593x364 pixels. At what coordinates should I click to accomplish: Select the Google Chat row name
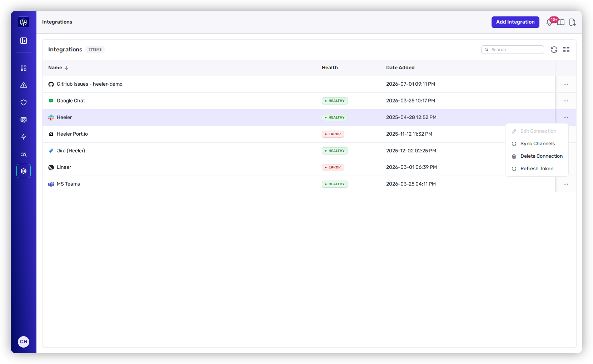pyautogui.click(x=71, y=101)
